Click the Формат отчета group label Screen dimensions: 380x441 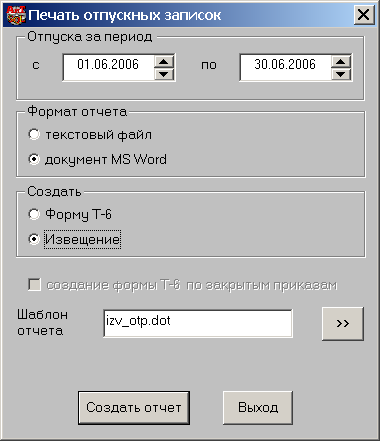[x=77, y=112]
